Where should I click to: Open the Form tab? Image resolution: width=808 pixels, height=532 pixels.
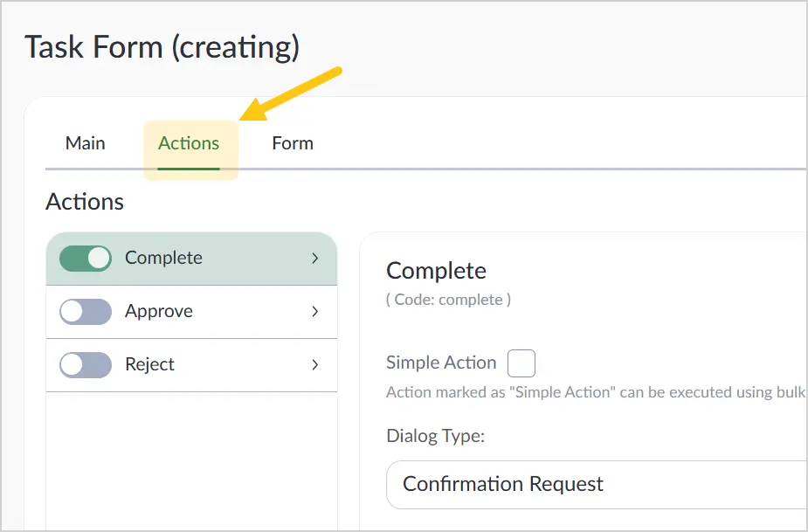293,142
